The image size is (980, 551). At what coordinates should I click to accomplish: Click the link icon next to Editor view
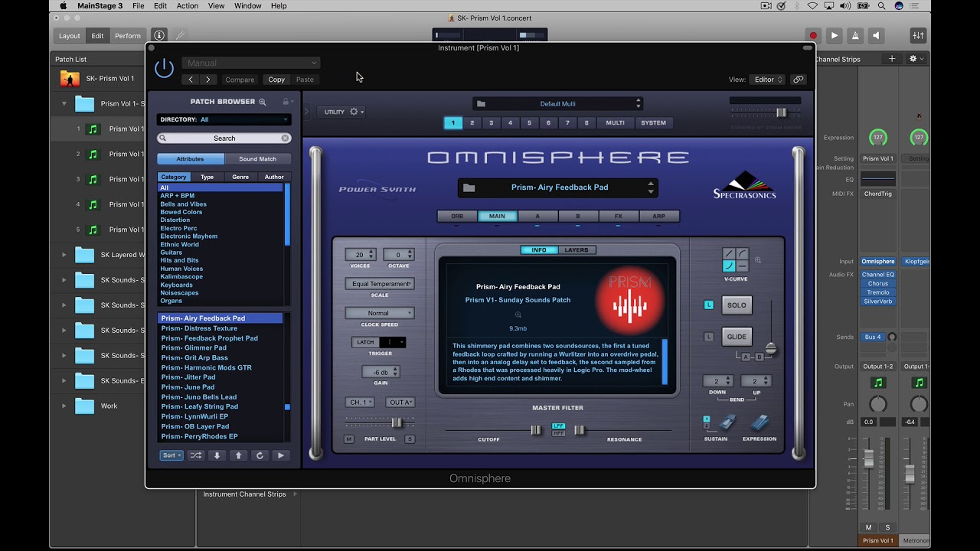[x=799, y=80]
